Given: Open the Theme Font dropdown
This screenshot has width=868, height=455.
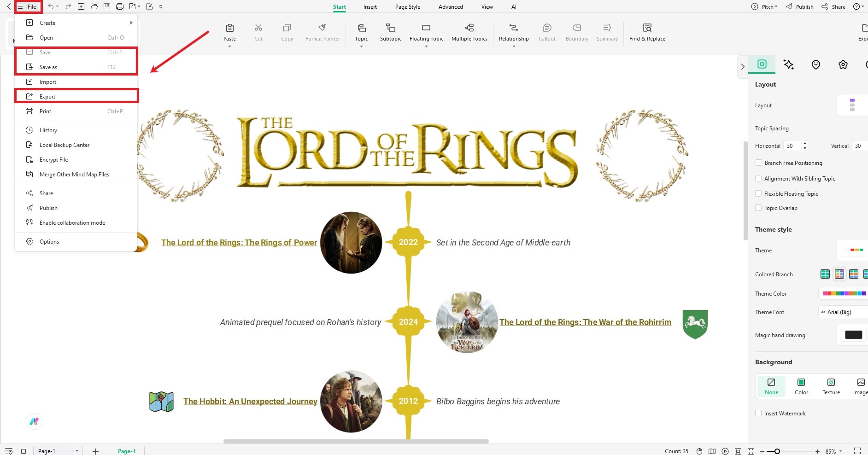Looking at the screenshot, I should coord(843,312).
